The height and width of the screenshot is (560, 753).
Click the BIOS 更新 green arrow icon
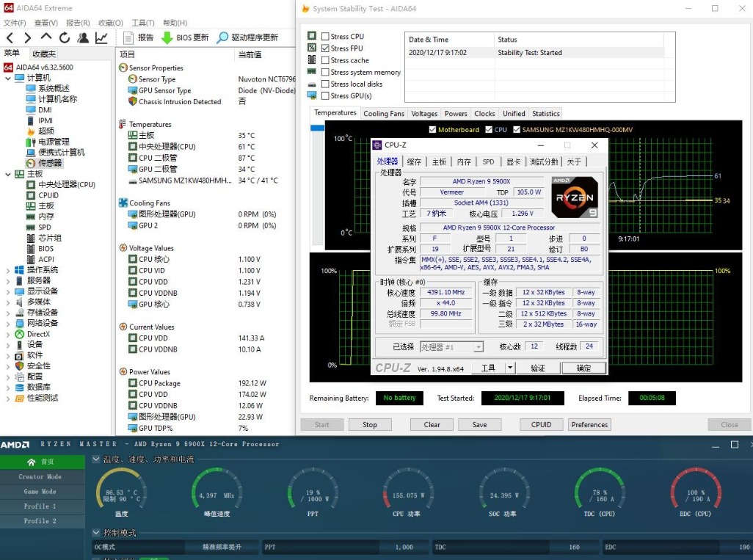click(x=167, y=37)
